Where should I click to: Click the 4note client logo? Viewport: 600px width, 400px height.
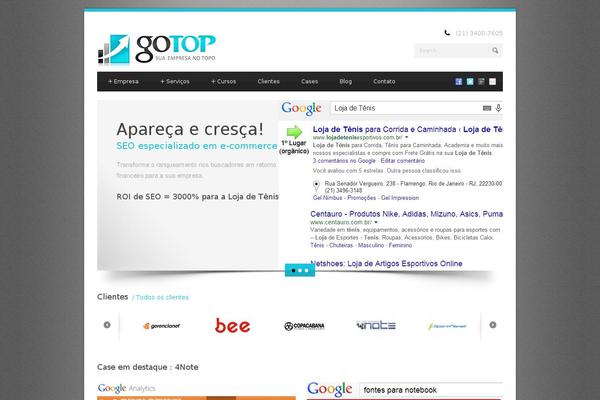coord(376,325)
